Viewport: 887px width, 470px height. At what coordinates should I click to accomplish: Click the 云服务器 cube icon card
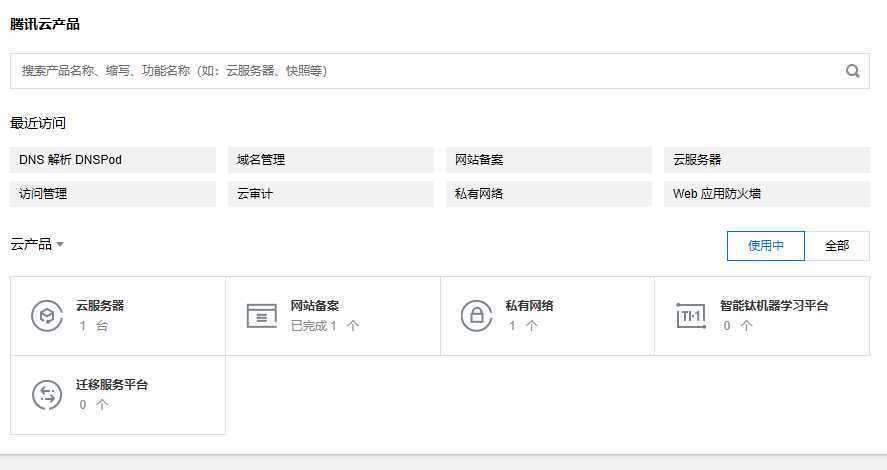click(x=47, y=316)
